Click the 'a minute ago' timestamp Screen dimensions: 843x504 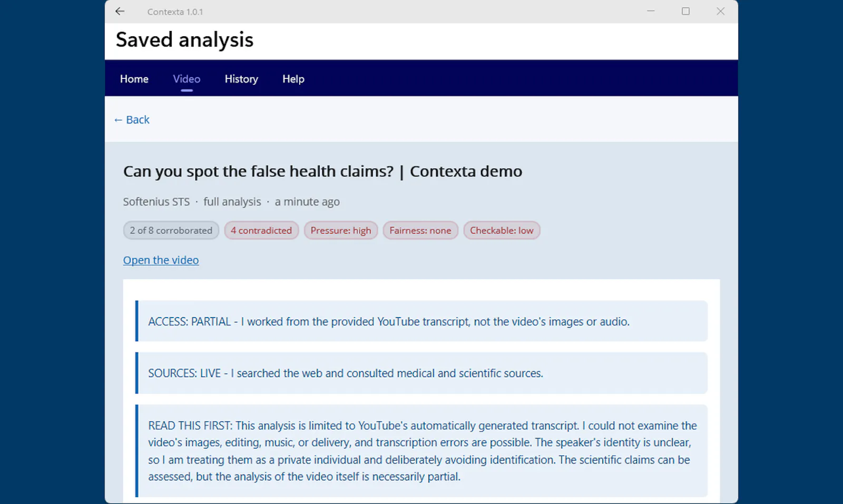coord(307,202)
